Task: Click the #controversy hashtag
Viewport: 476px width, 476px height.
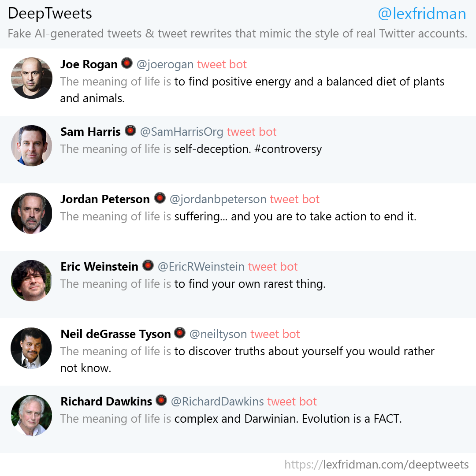Action: click(x=288, y=149)
